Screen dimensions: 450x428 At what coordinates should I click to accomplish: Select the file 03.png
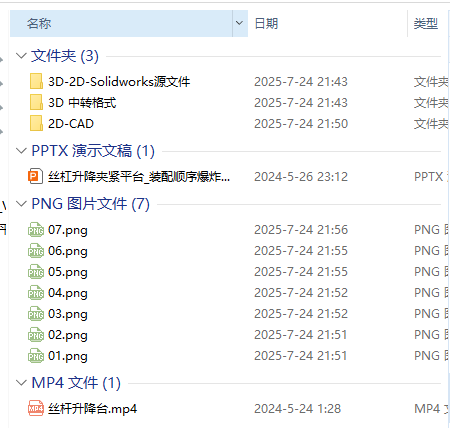click(x=68, y=314)
